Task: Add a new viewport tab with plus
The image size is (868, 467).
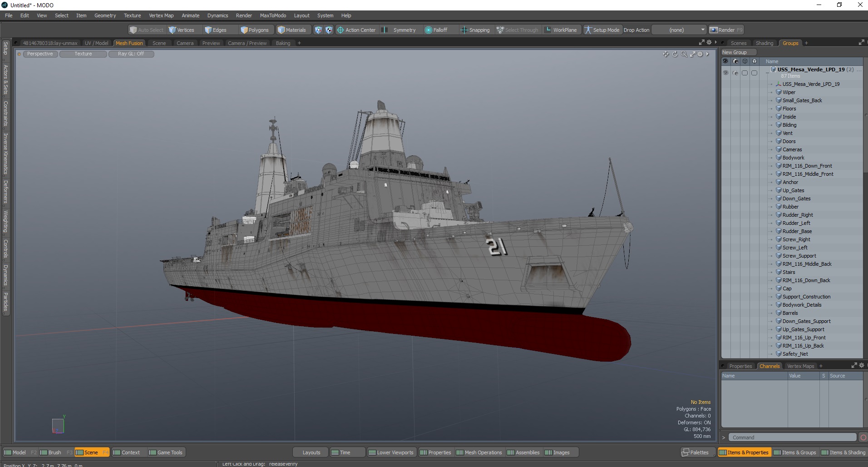Action: coord(299,43)
